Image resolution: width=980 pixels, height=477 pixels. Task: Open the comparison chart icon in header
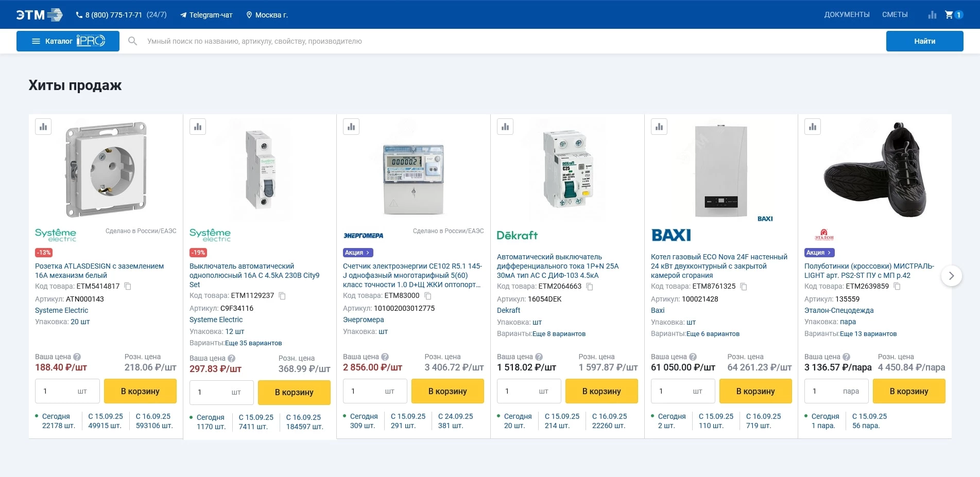pyautogui.click(x=932, y=15)
